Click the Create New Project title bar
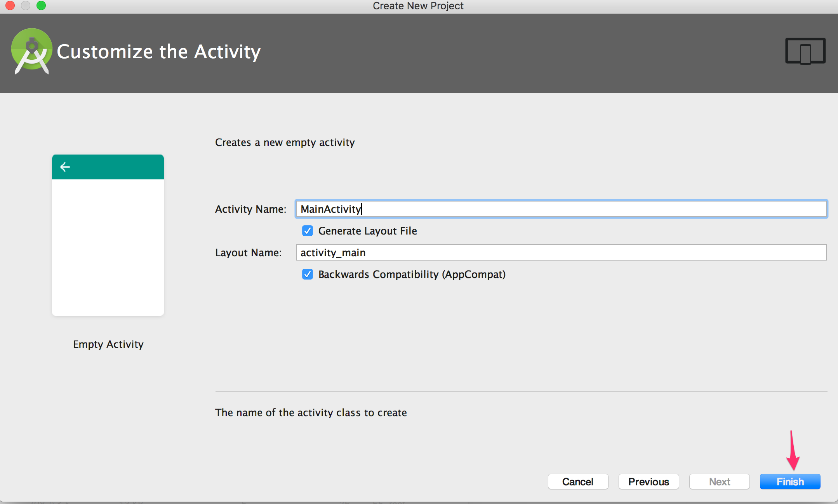838x504 pixels. [418, 6]
